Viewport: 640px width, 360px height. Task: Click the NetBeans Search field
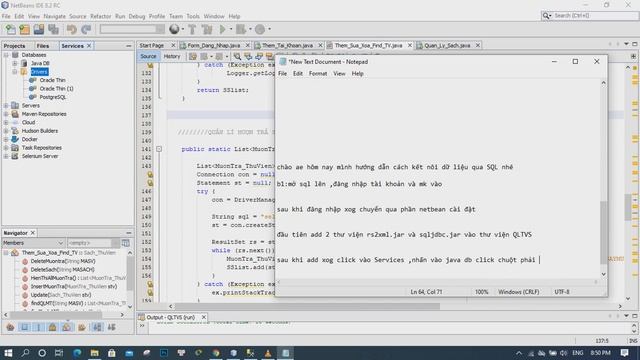coord(589,16)
